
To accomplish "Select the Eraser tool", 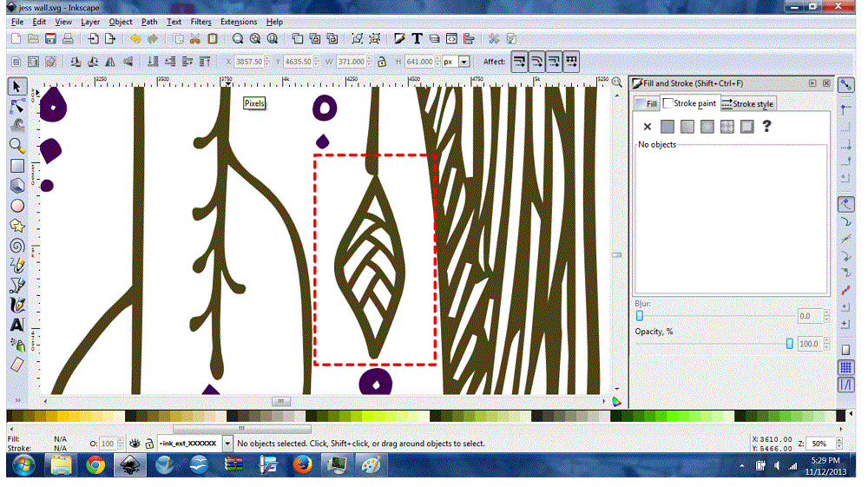I will click(17, 365).
